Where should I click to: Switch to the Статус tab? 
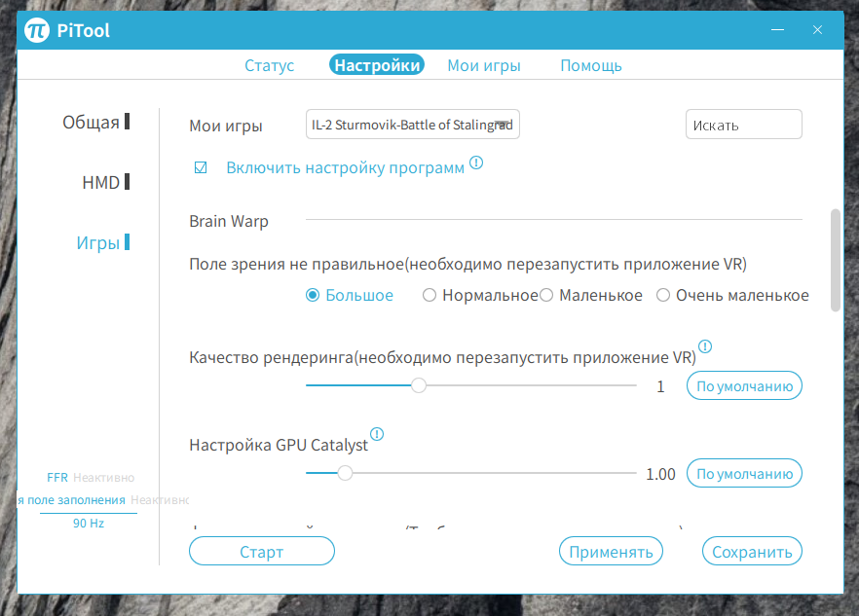click(269, 65)
